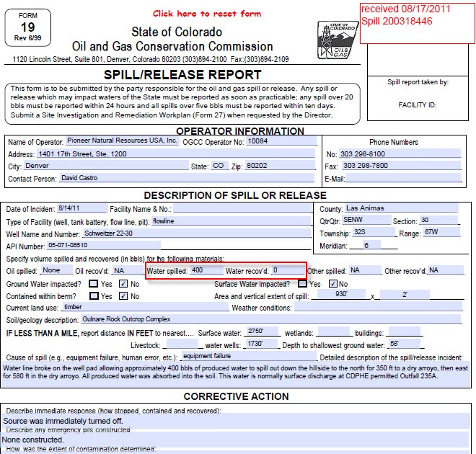476x454 pixels.
Task: Click Depth to shallowest ground water 58'
Action: coord(405,343)
